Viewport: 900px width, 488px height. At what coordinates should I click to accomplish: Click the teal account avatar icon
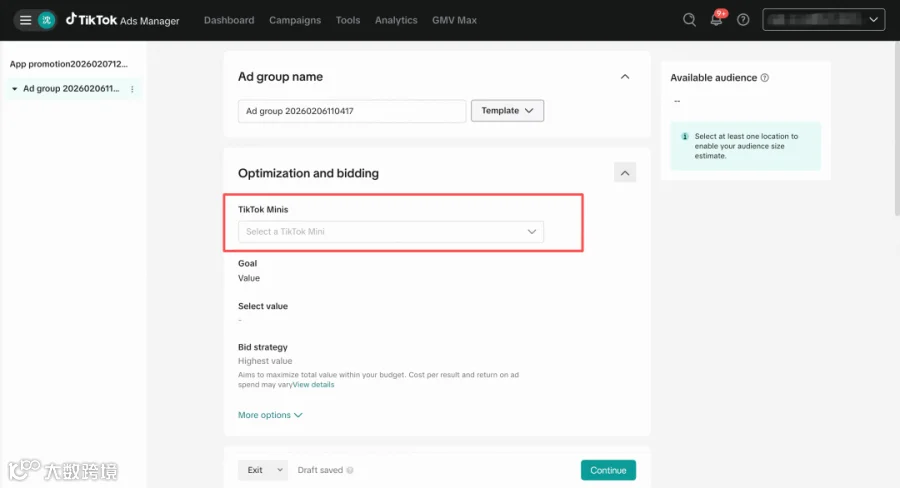coord(46,20)
